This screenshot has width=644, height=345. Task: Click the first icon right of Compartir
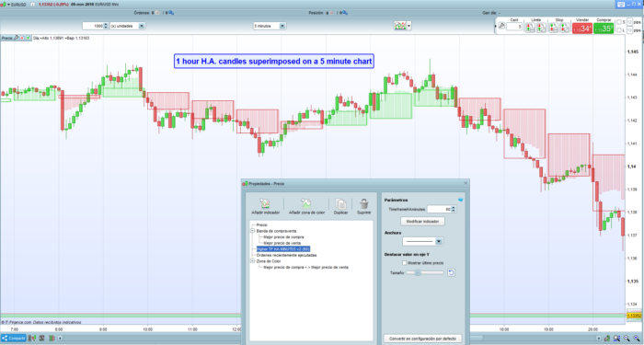click(x=31, y=338)
